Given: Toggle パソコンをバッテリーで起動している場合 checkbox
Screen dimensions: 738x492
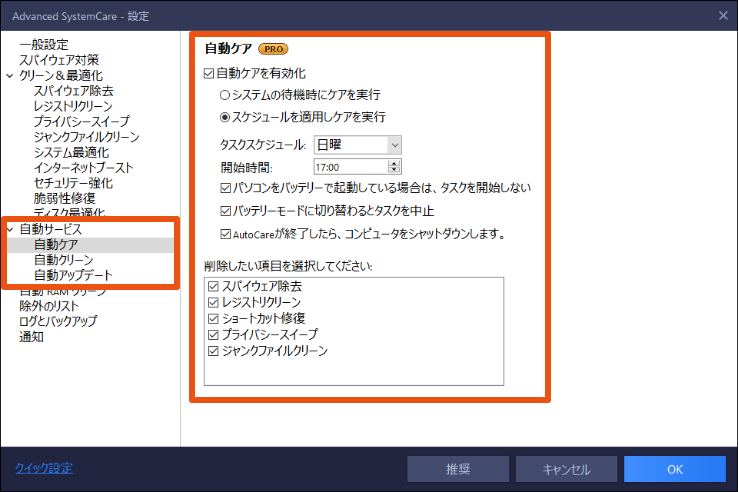Looking at the screenshot, I should [225, 188].
